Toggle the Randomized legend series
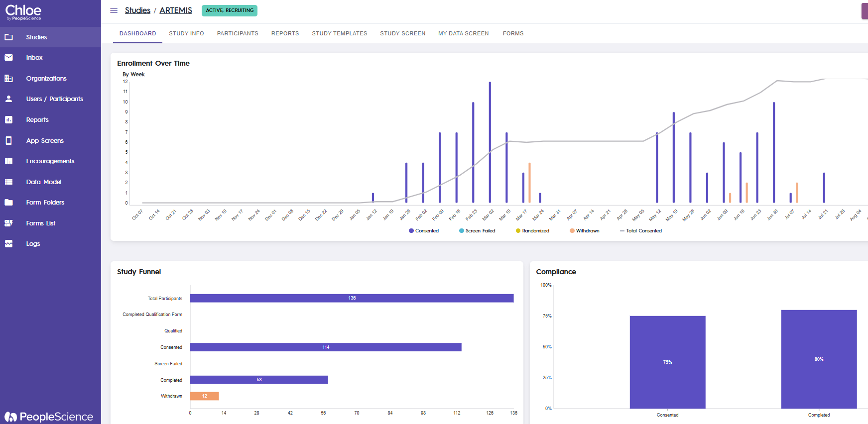The width and height of the screenshot is (868, 424). coord(533,231)
